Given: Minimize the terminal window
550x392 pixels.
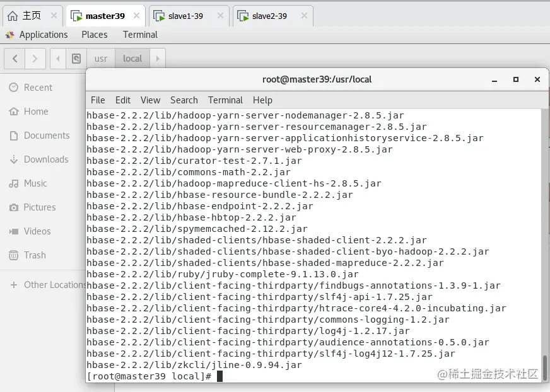Looking at the screenshot, I should coord(494,80).
